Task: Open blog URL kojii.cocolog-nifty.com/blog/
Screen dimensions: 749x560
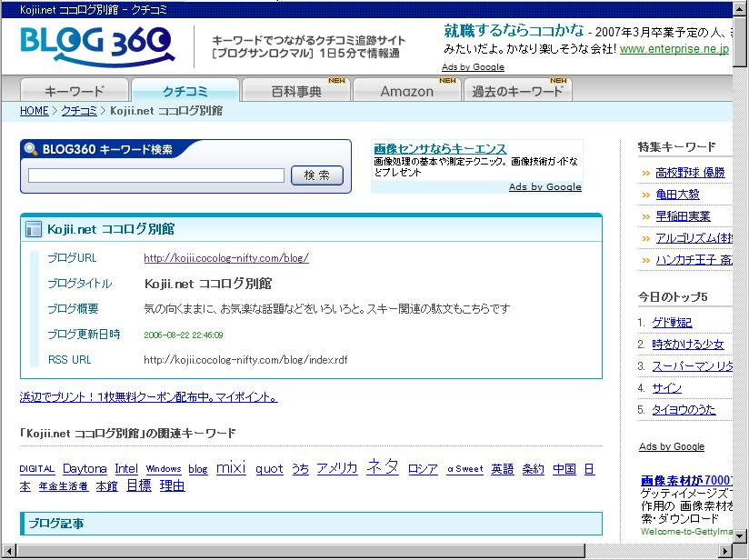Action: (226, 258)
